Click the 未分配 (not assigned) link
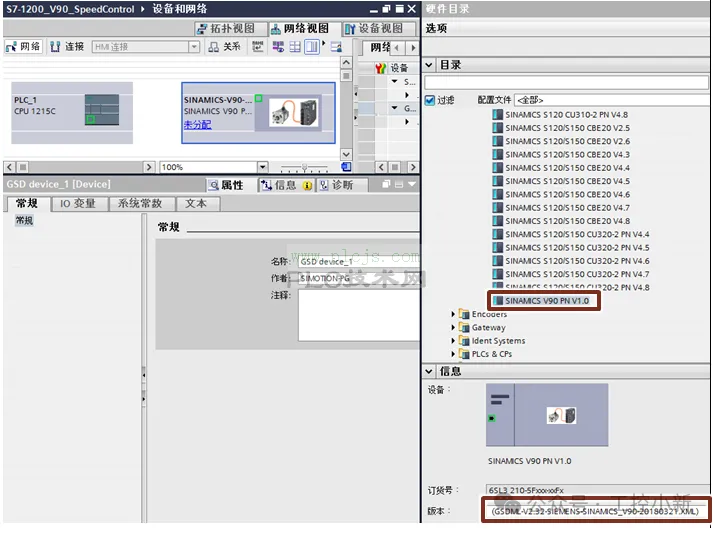The width and height of the screenshot is (715, 533). tap(197, 124)
